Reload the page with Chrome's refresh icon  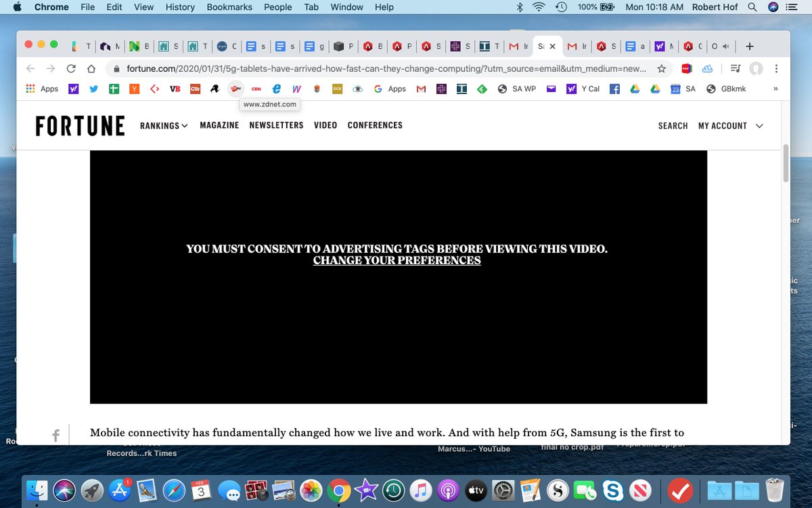pos(71,68)
